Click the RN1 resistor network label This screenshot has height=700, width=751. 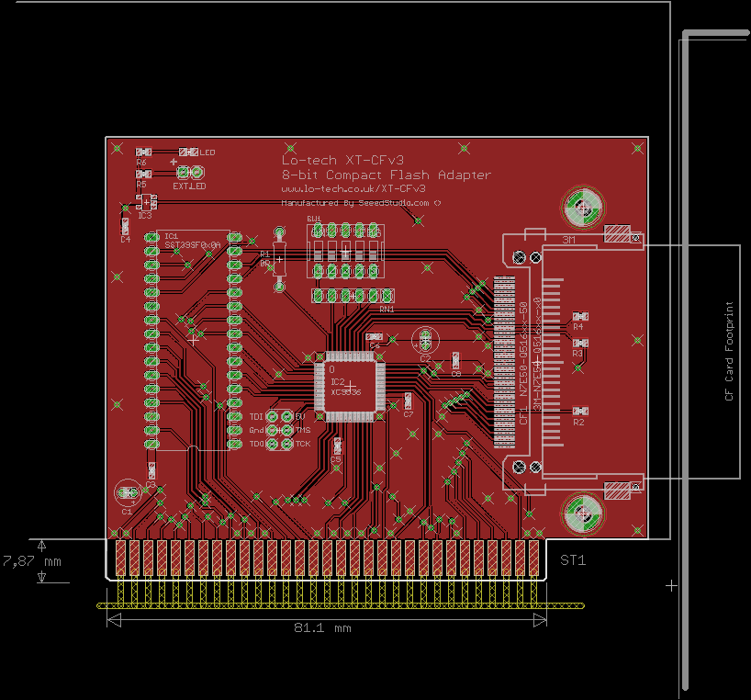pyautogui.click(x=387, y=310)
